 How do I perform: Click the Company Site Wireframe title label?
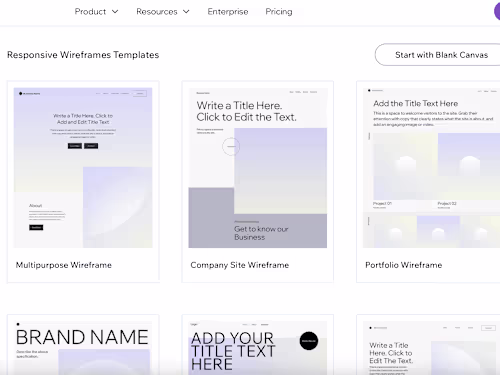(x=240, y=265)
